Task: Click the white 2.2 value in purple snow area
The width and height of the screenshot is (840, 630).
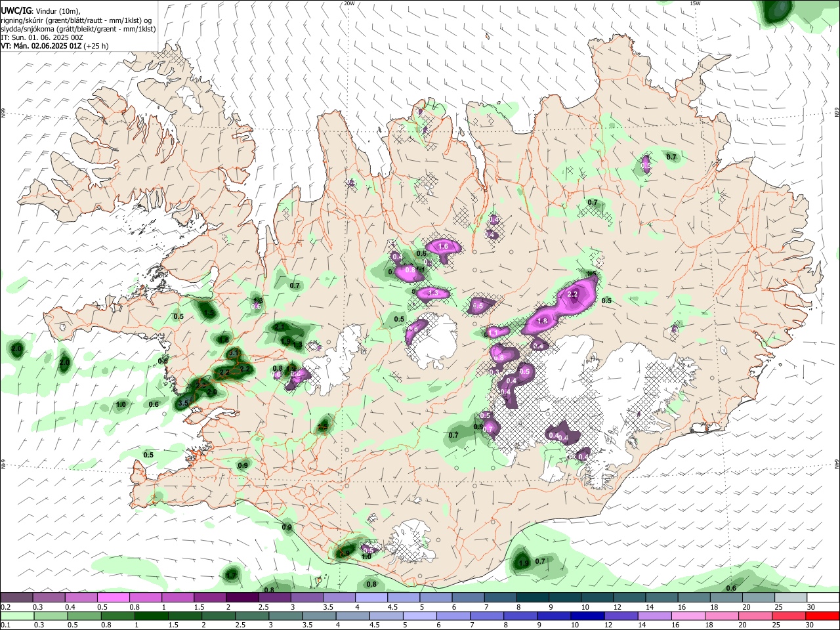Action: coord(572,294)
